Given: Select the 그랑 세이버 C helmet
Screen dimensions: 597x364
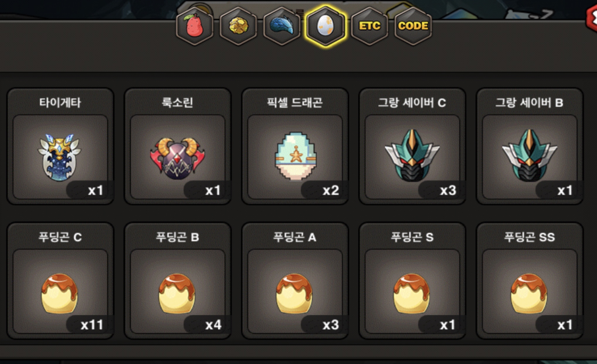Looking at the screenshot, I should pyautogui.click(x=412, y=155).
